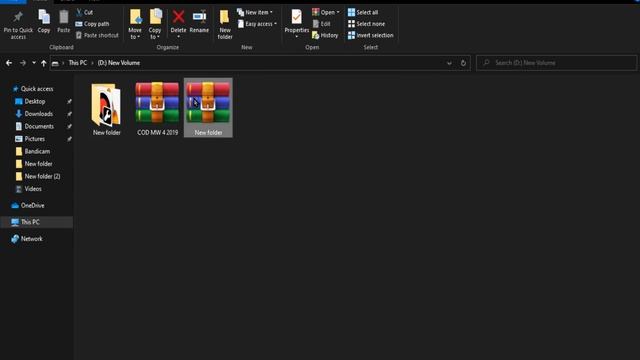Image resolution: width=640 pixels, height=360 pixels.
Task: Select the New folder with picture thumbnail
Action: click(x=107, y=109)
